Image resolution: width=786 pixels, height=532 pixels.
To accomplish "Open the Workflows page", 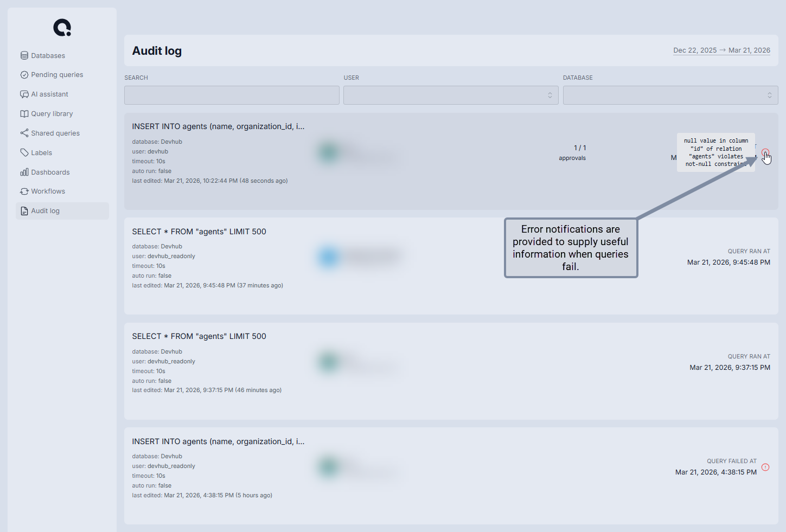I will [62, 191].
